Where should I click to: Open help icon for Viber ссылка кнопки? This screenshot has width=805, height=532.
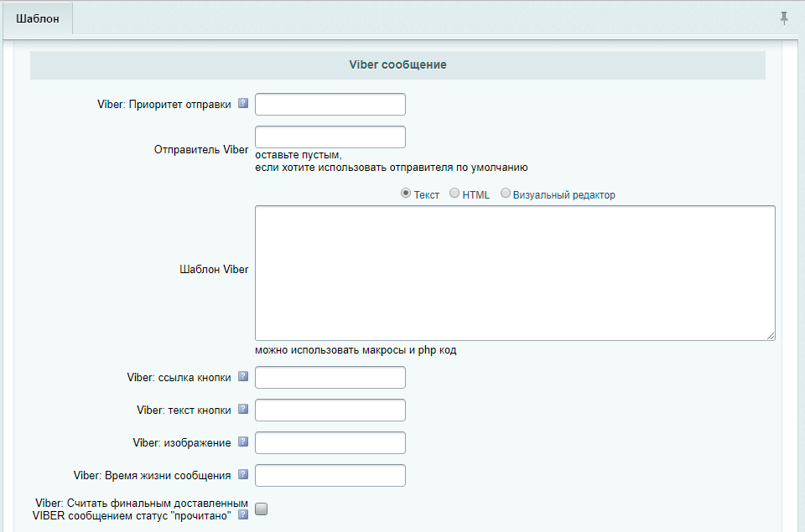243,376
